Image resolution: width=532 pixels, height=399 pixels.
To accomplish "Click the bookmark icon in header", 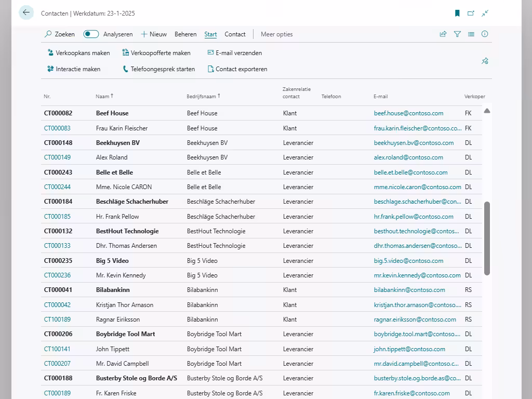I will pos(457,14).
